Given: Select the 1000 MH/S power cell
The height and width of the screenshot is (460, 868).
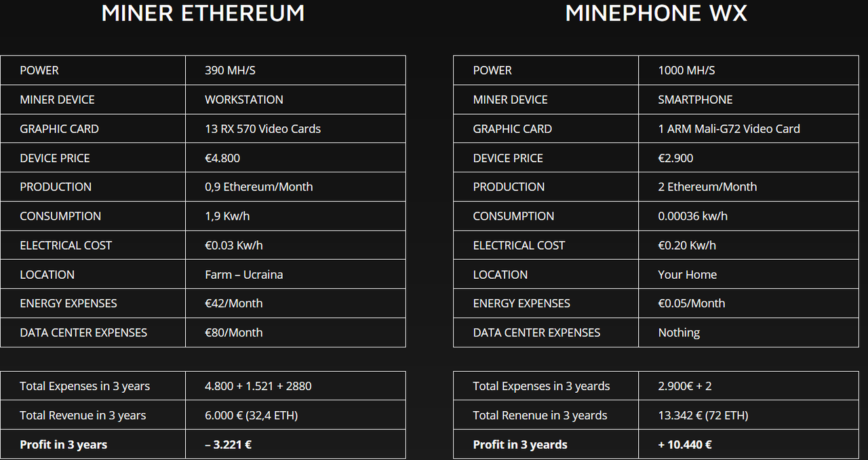Looking at the screenshot, I should (749, 71).
